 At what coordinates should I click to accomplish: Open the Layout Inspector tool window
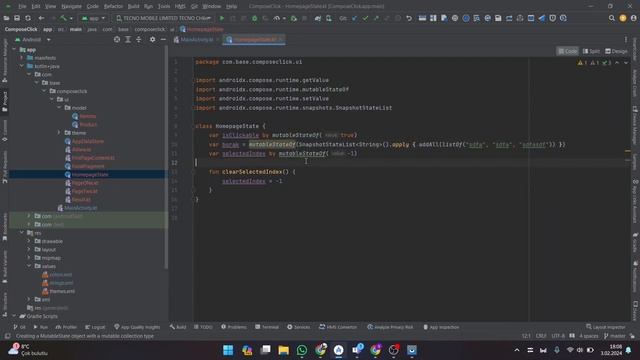pos(606,327)
